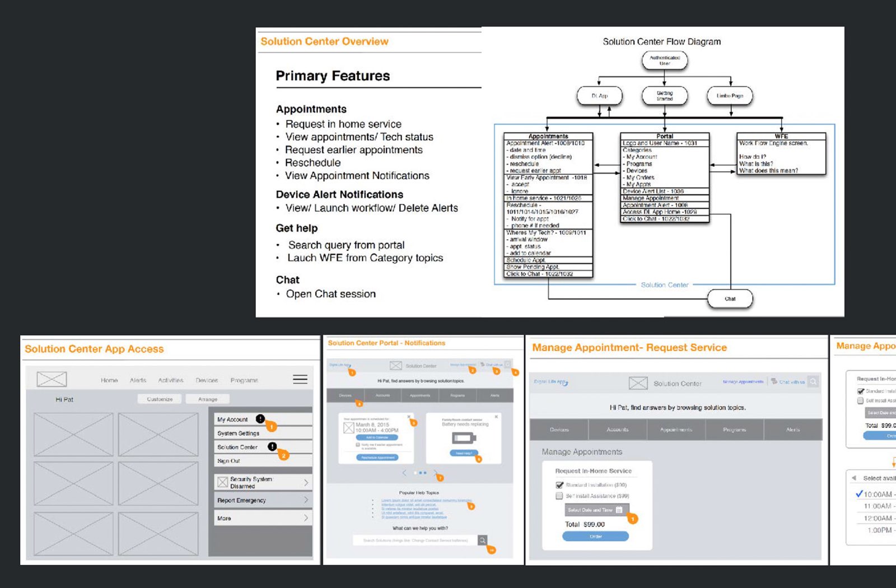
Task: Click the logo placeholder in App Access header
Action: click(52, 379)
